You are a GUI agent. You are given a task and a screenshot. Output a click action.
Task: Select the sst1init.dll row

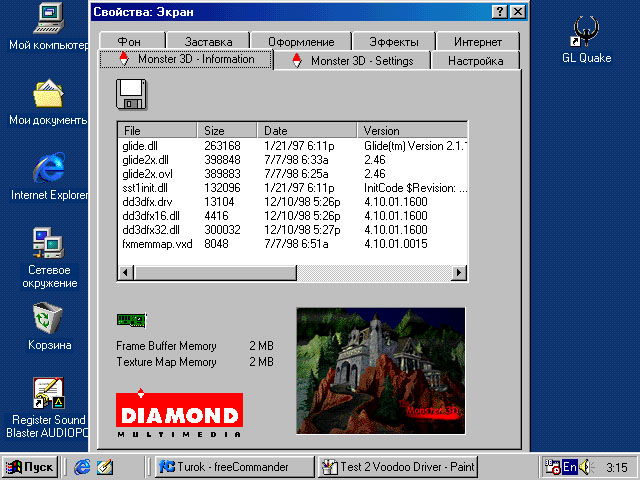pos(292,188)
